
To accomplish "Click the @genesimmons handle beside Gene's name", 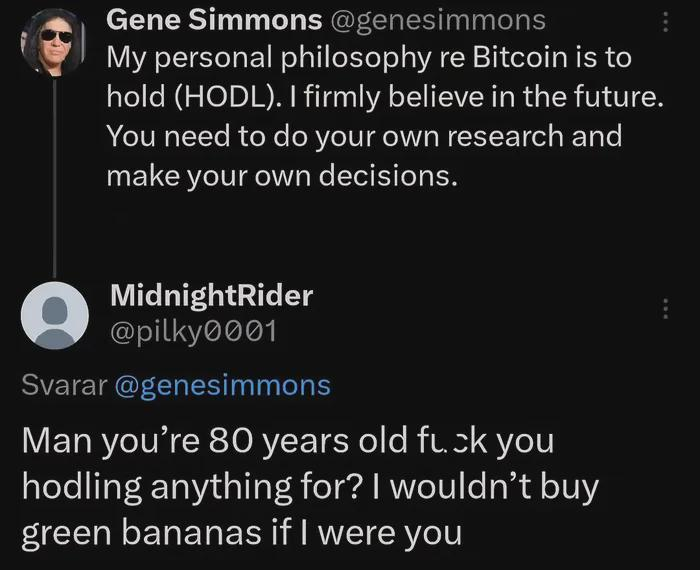I will [x=438, y=18].
